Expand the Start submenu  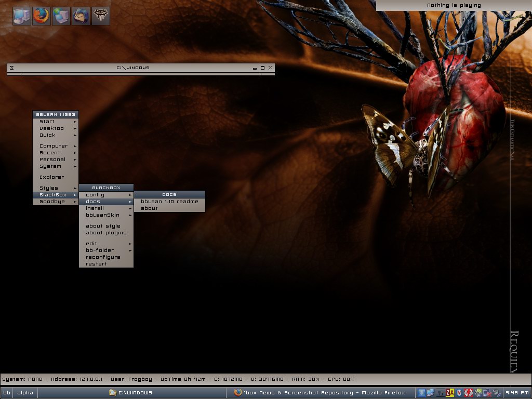[x=56, y=122]
